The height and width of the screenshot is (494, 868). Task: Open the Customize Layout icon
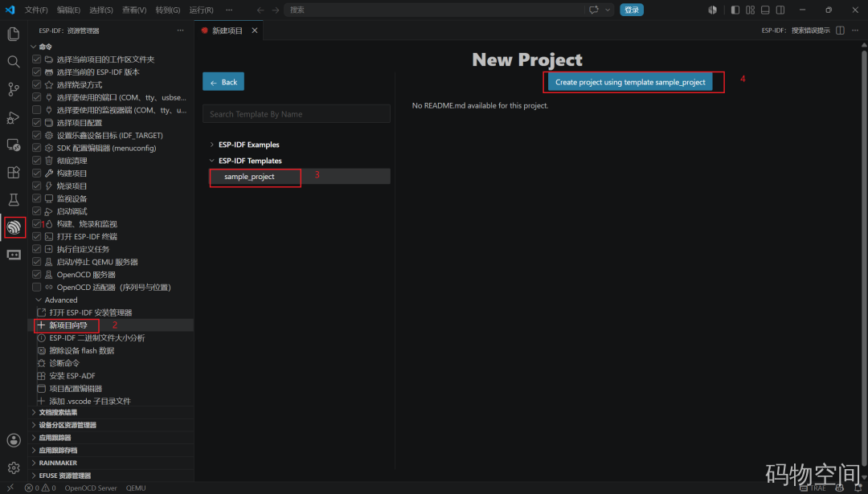(750, 10)
